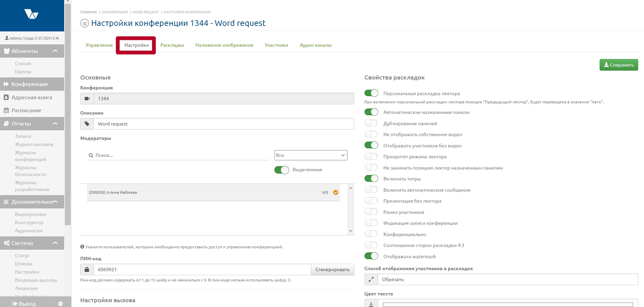Disable the Включить титры switch
The image size is (644, 307).
pos(371,178)
